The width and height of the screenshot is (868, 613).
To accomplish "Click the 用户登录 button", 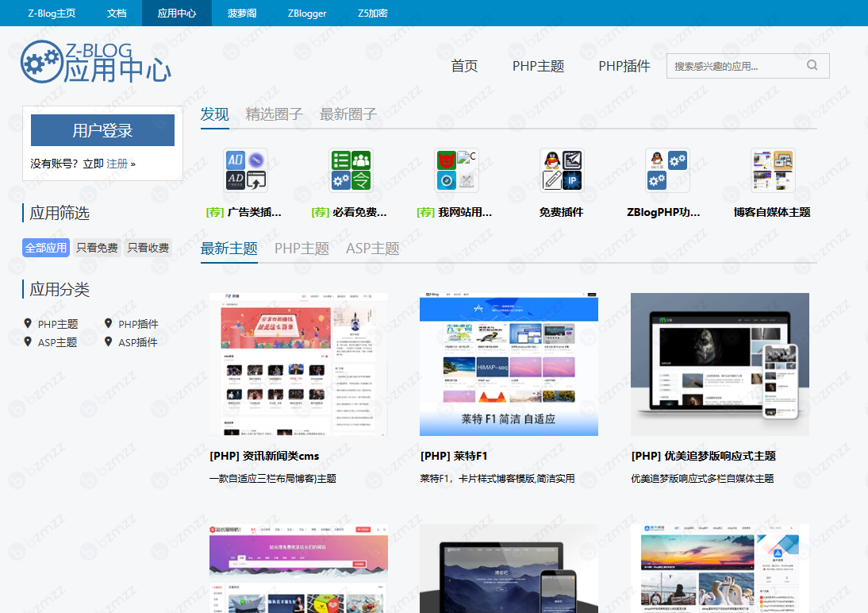I will pos(102,130).
